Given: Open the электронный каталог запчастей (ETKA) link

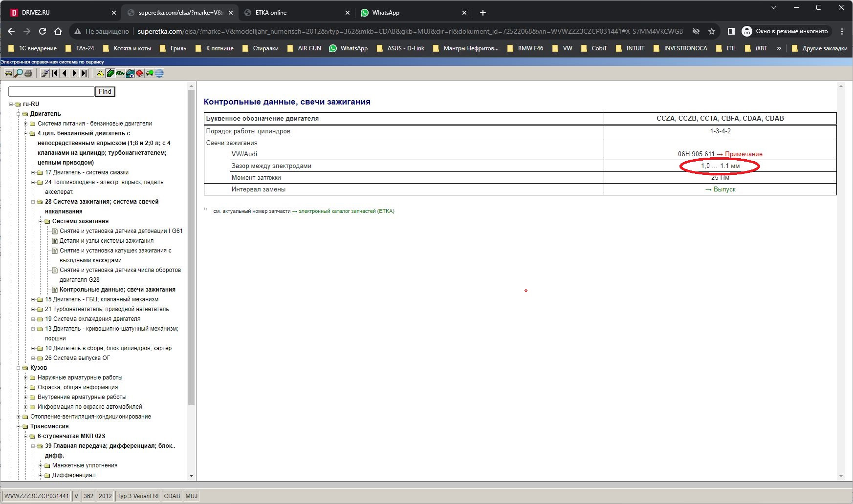Looking at the screenshot, I should [x=346, y=211].
